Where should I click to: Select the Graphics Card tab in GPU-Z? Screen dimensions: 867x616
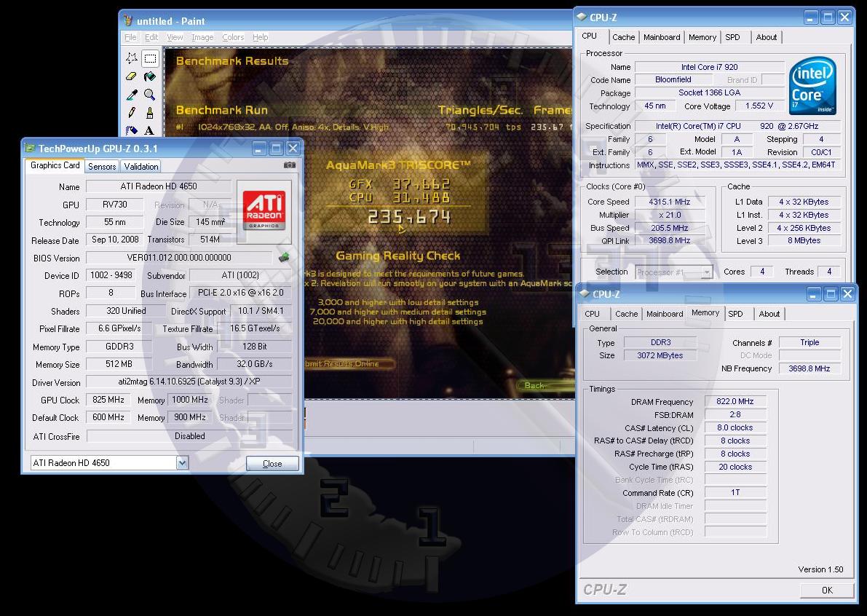coord(55,165)
